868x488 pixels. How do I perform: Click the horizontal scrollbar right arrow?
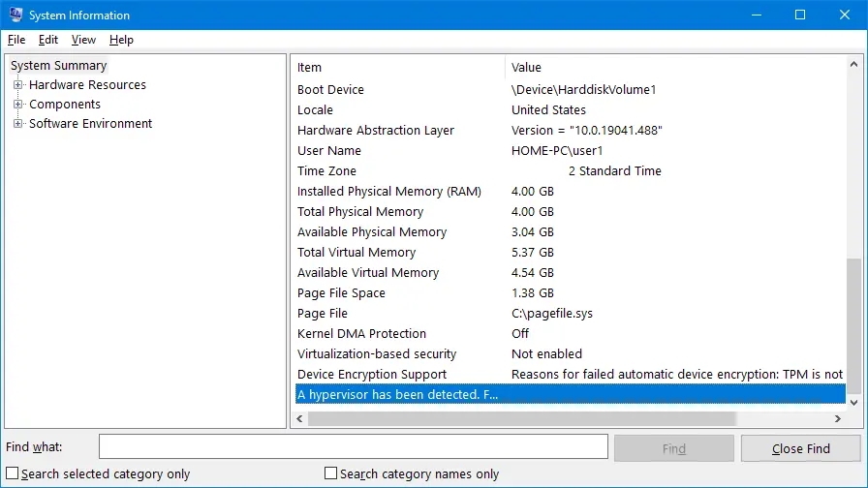pyautogui.click(x=838, y=419)
